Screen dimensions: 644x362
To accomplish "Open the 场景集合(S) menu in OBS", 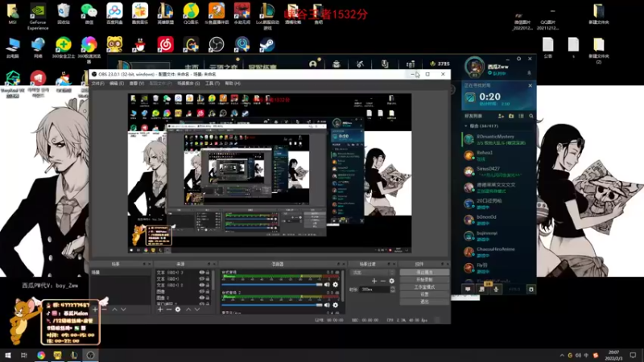I will (x=188, y=84).
